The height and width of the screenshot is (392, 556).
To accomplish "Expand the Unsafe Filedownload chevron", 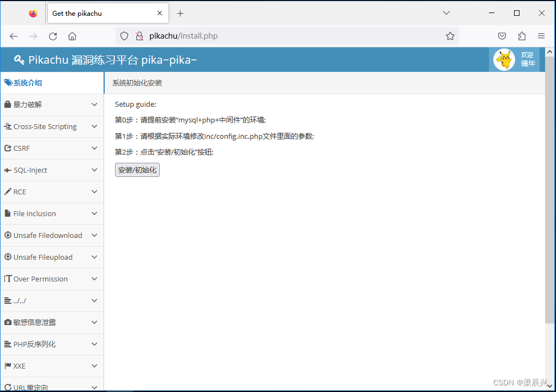I will [x=94, y=235].
